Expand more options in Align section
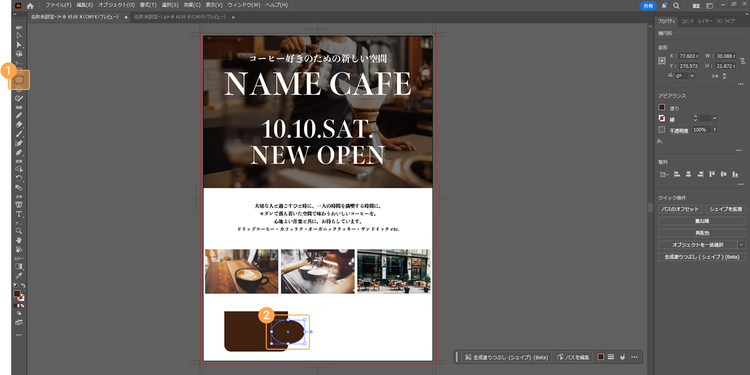Screen dimensions: 750x375 pos(740,184)
